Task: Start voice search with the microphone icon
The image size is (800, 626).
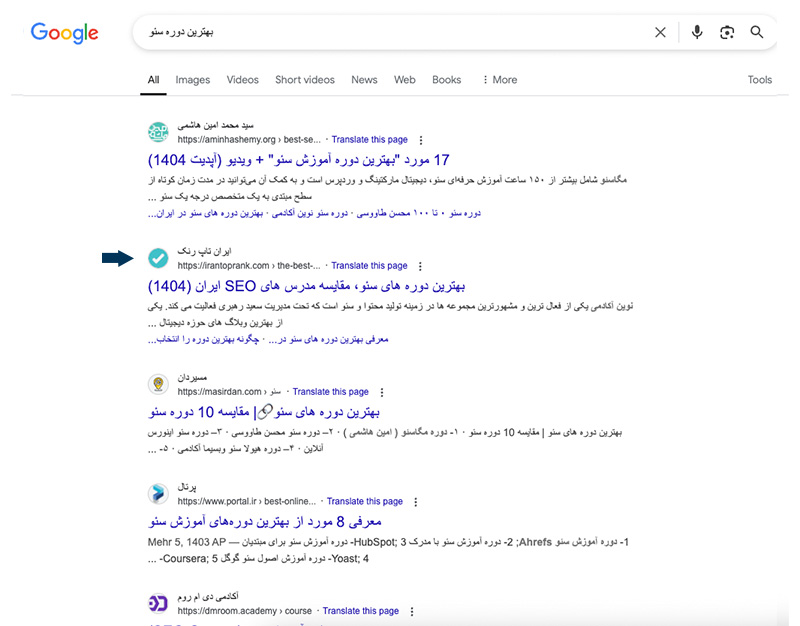Action: pos(697,32)
